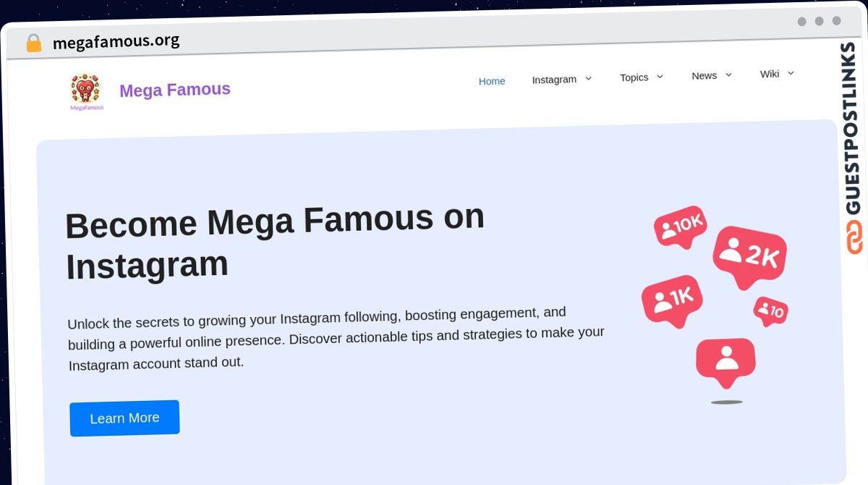Expand the Instagram menu chevron
Image resolution: width=868 pixels, height=485 pixels.
pos(588,78)
